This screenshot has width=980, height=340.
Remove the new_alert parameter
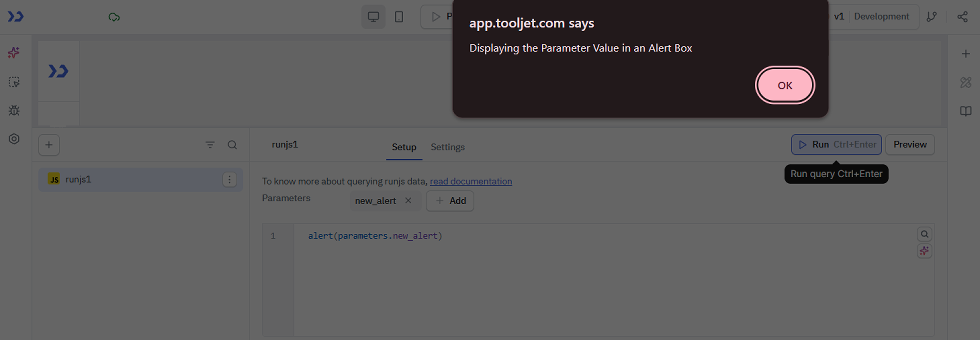point(409,201)
